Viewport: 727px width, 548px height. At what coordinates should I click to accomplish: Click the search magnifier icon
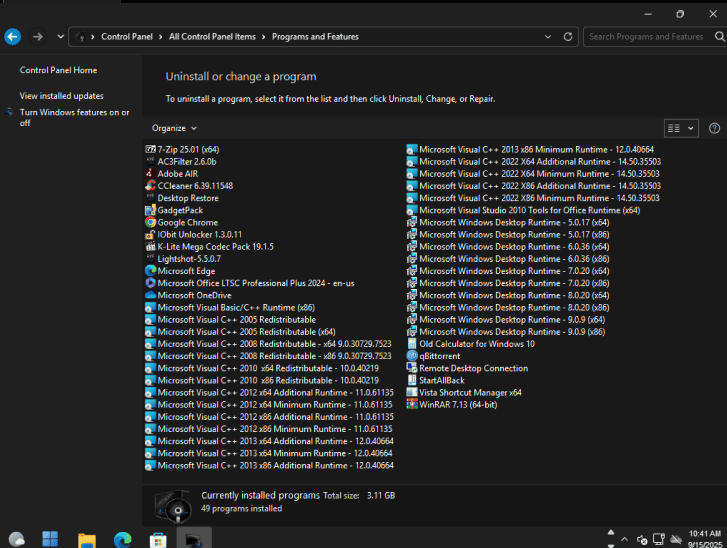coord(719,37)
